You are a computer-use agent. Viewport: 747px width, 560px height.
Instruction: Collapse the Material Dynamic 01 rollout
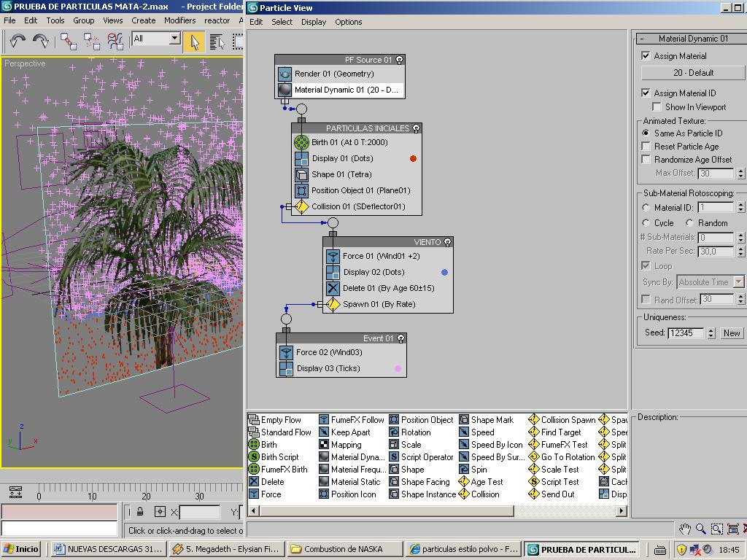tap(642, 39)
